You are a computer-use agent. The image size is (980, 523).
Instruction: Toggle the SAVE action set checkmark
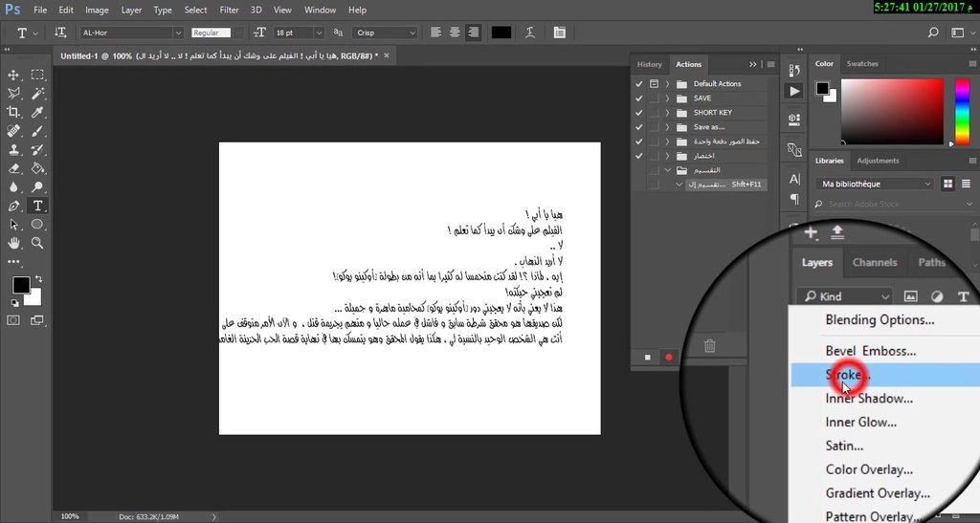pos(638,98)
